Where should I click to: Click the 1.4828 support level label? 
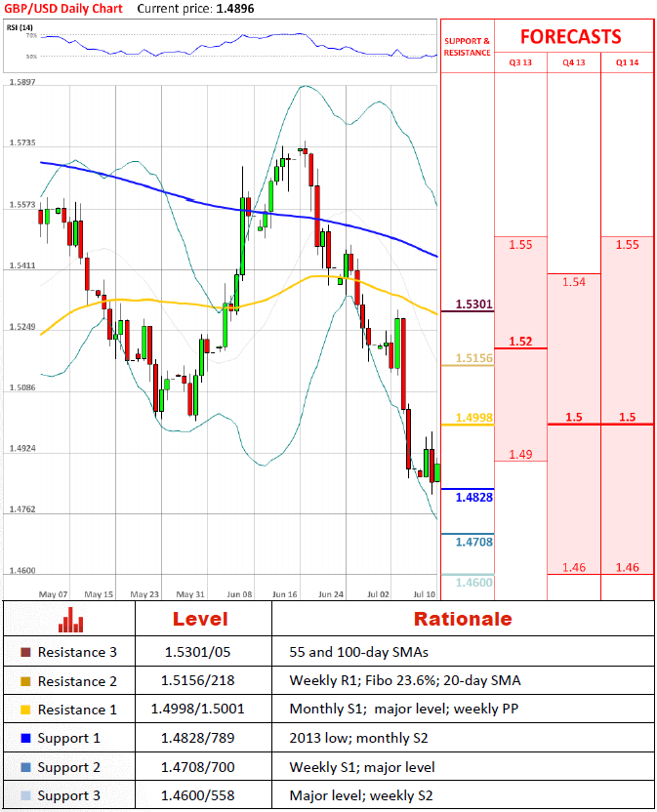pyautogui.click(x=473, y=498)
